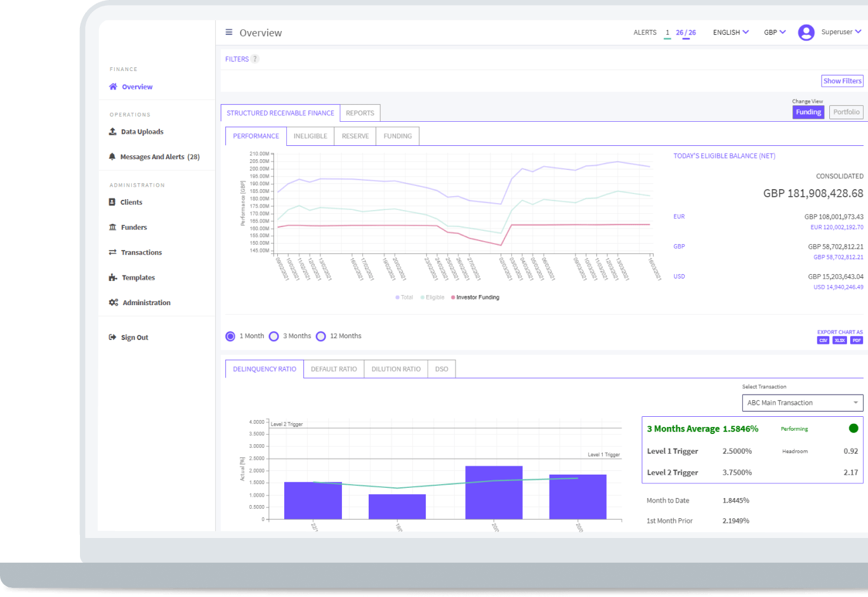This screenshot has height=597, width=868.
Task: Click the green Performing status indicator
Action: (x=853, y=428)
